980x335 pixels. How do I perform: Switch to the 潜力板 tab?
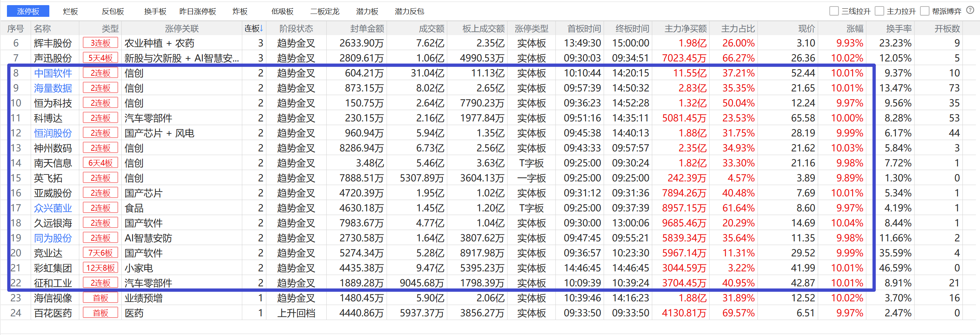(x=367, y=11)
